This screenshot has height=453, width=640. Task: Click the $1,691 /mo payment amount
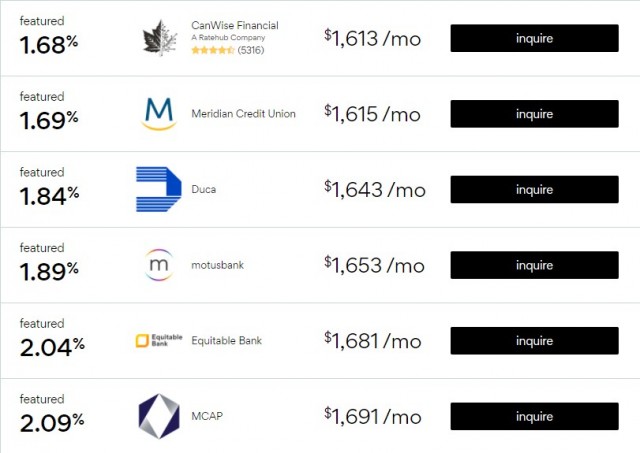373,416
